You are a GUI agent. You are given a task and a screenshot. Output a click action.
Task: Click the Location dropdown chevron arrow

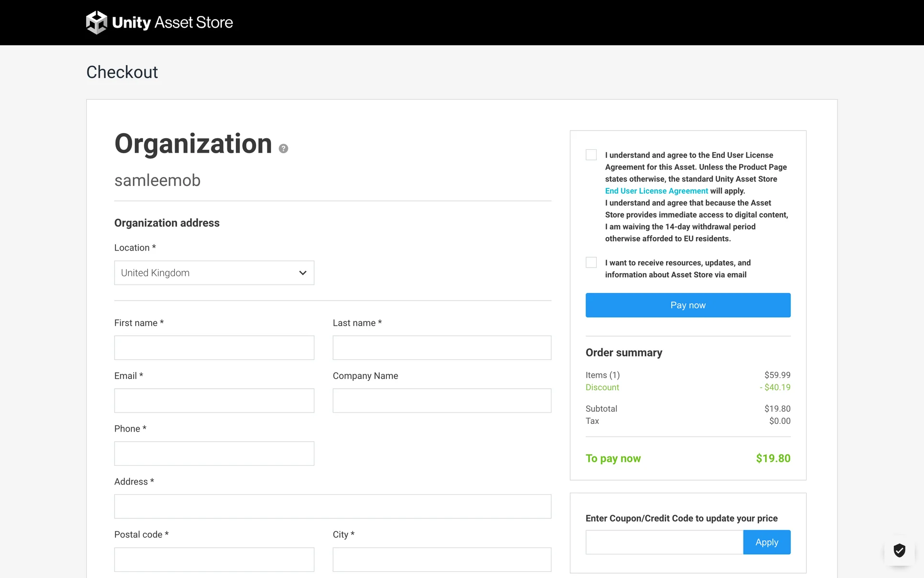(x=303, y=273)
